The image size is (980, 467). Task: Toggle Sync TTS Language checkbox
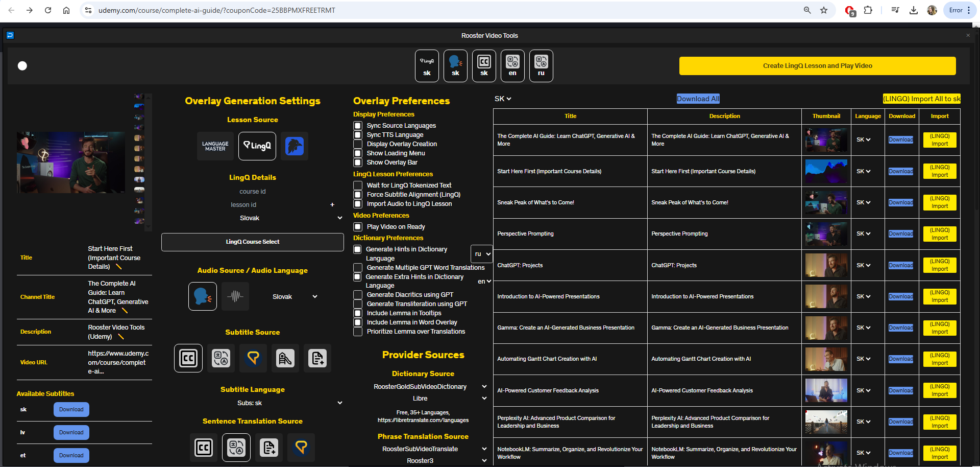coord(358,135)
